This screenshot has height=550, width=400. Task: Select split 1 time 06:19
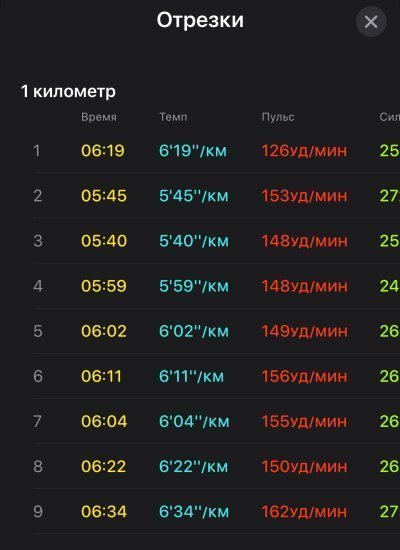click(103, 151)
